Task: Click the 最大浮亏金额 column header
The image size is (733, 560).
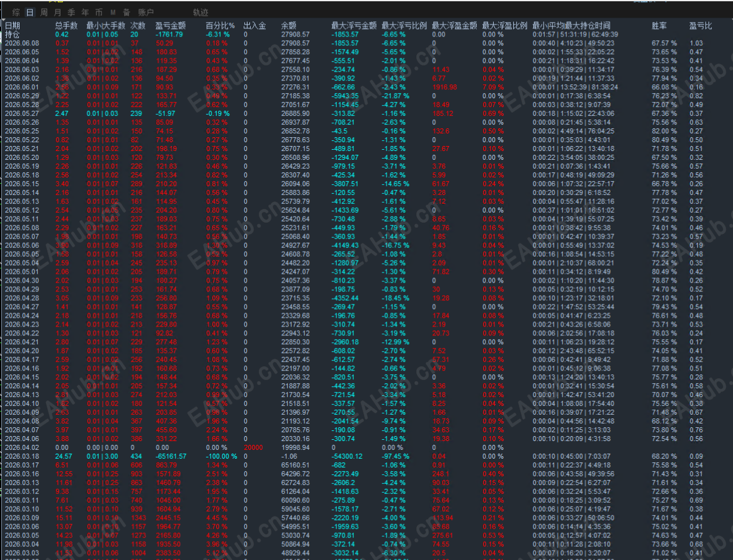Action: click(x=354, y=26)
